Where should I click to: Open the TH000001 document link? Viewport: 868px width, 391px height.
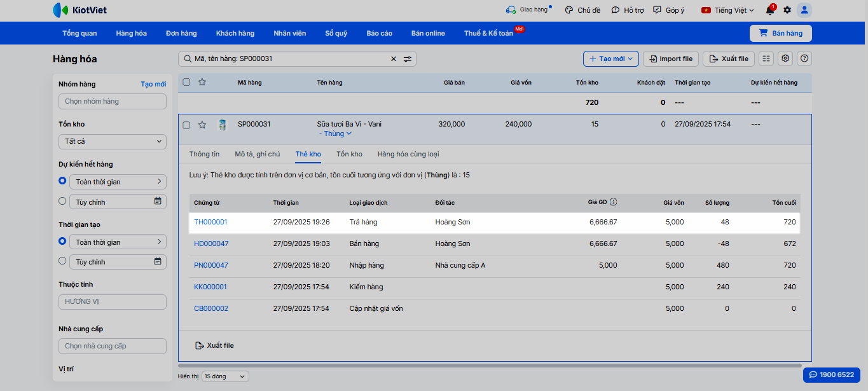(210, 223)
